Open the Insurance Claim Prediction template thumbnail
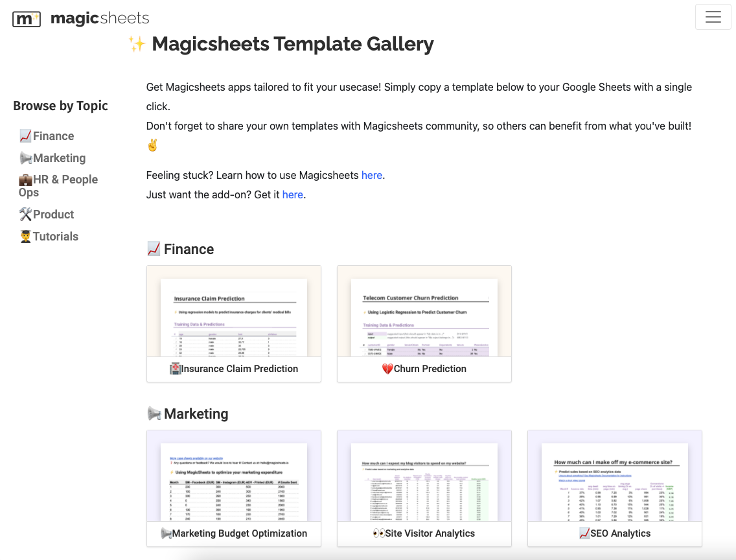This screenshot has height=560, width=736. 234,311
